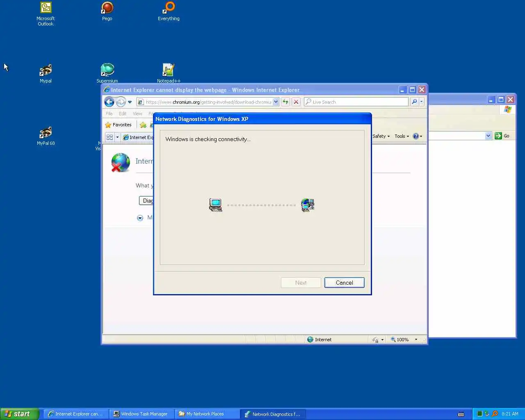Switch to Windows Task Manager taskbar button
525x420 pixels.
[x=142, y=414]
